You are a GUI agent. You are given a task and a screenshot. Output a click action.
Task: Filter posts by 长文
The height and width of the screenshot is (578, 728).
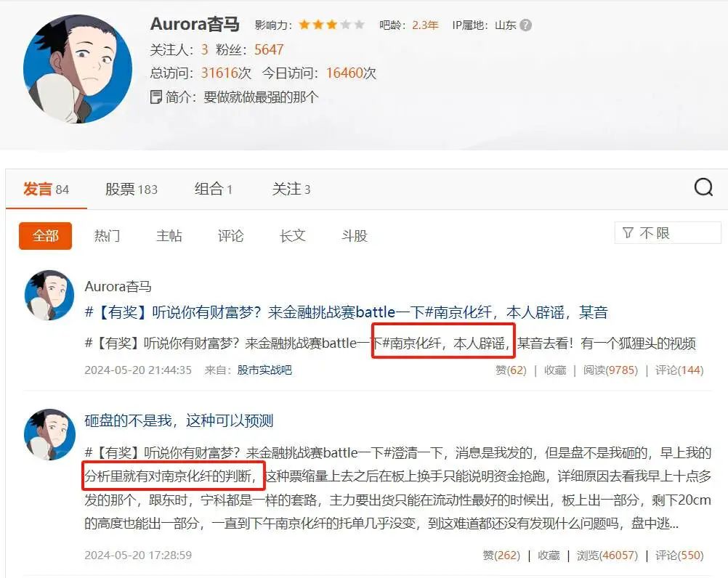(x=293, y=236)
